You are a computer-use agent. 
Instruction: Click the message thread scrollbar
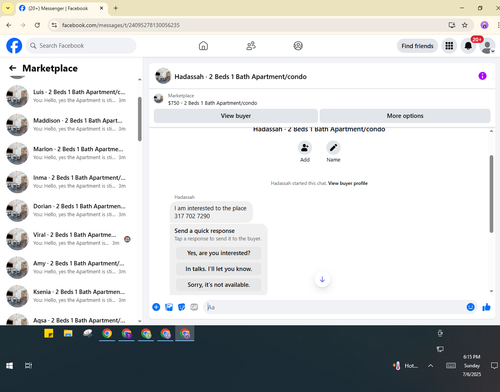(491, 194)
